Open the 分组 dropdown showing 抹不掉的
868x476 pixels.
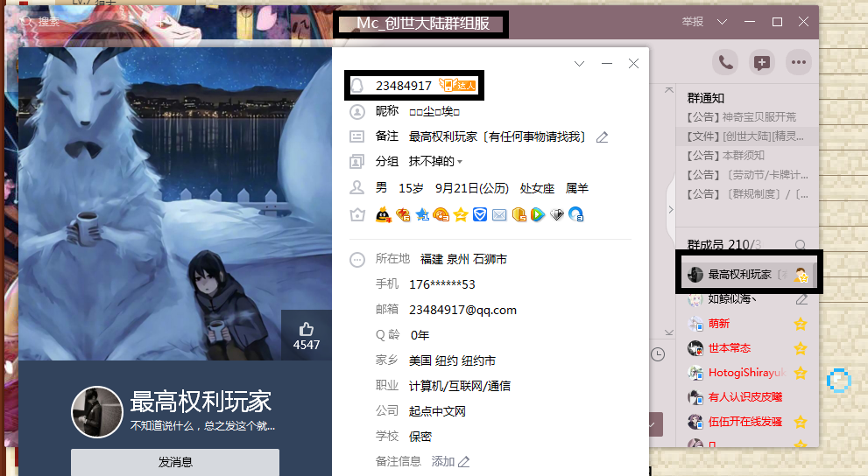(x=435, y=161)
